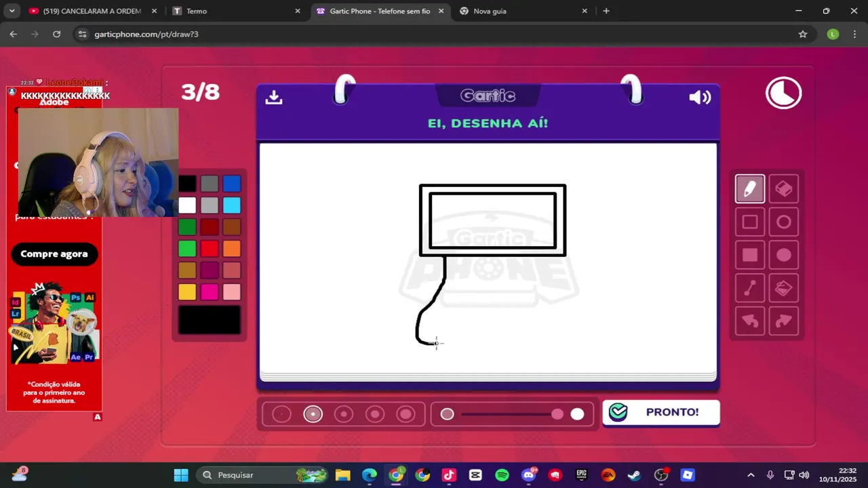Image resolution: width=868 pixels, height=488 pixels.
Task: Undo the last drawing stroke
Action: (750, 322)
